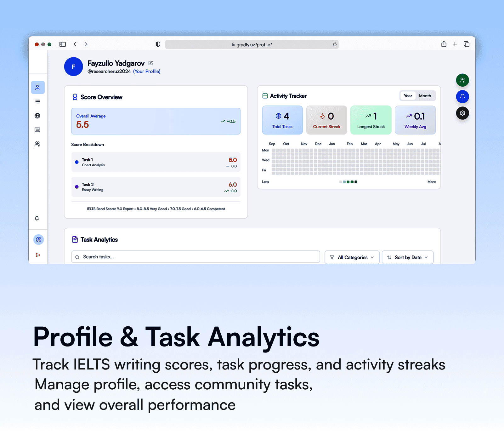This screenshot has height=441, width=504.
Task: Keep Activity Tracker on Year view
Action: [408, 96]
